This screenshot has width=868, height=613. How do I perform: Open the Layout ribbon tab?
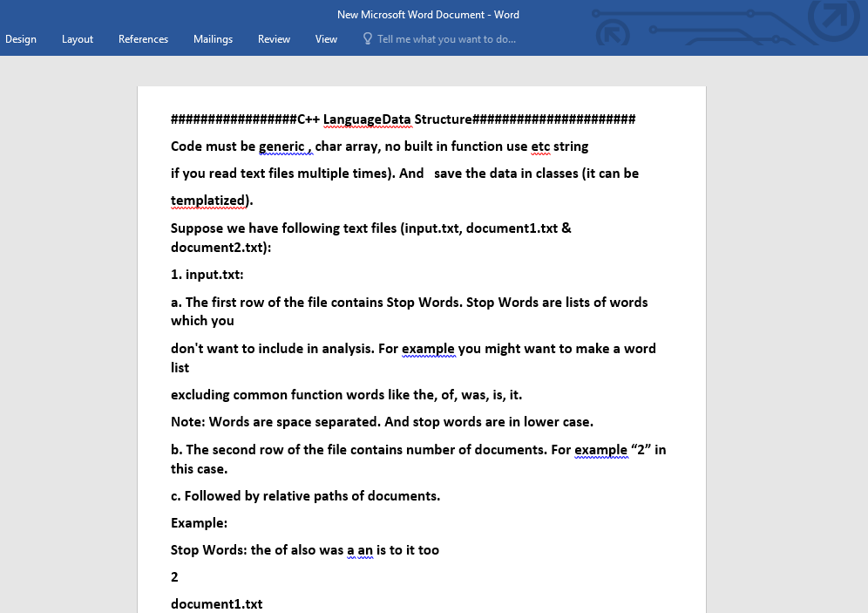77,38
